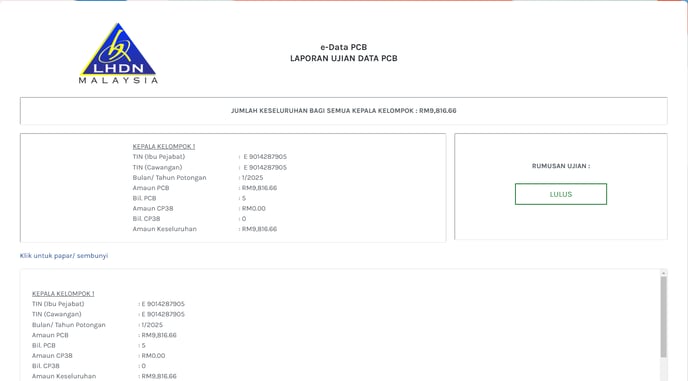The height and width of the screenshot is (381, 688).
Task: Click the details panel scrollbar thumb
Action: pyautogui.click(x=663, y=316)
